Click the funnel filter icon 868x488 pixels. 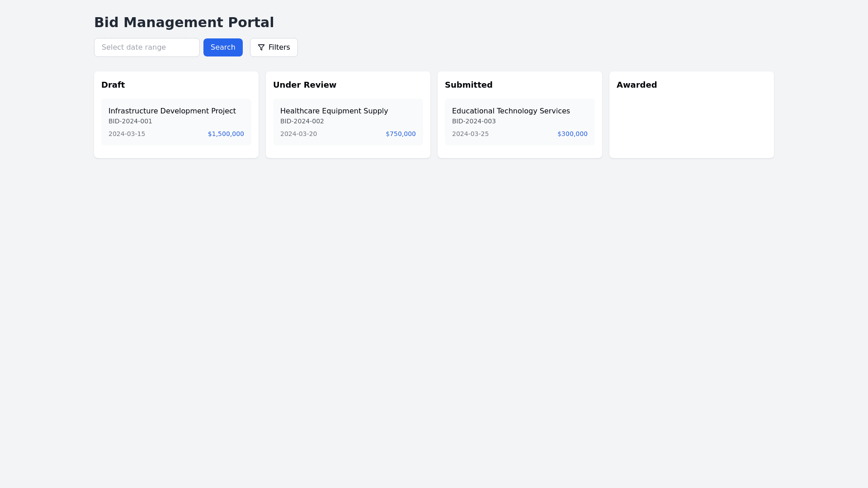(x=261, y=47)
